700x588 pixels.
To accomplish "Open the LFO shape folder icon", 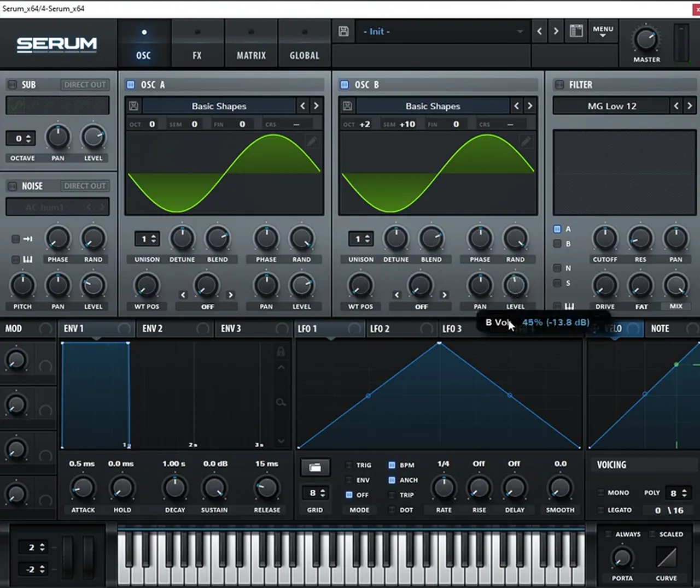I will (x=315, y=467).
